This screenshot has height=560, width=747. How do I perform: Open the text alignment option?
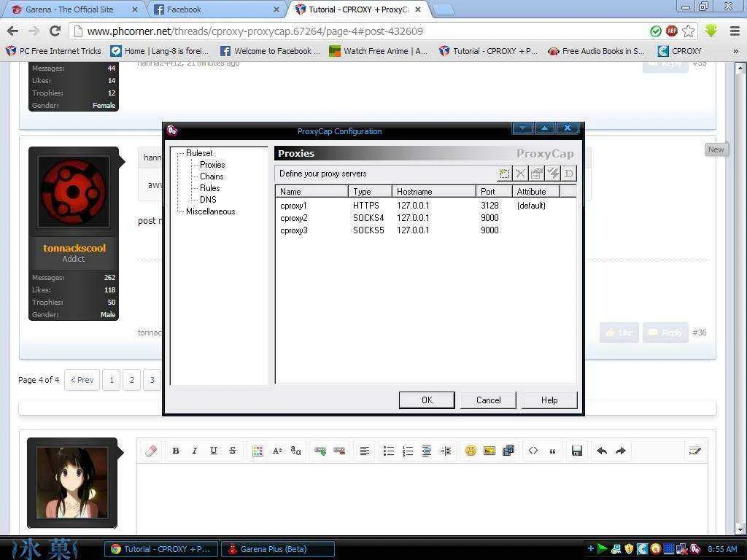pyautogui.click(x=365, y=451)
